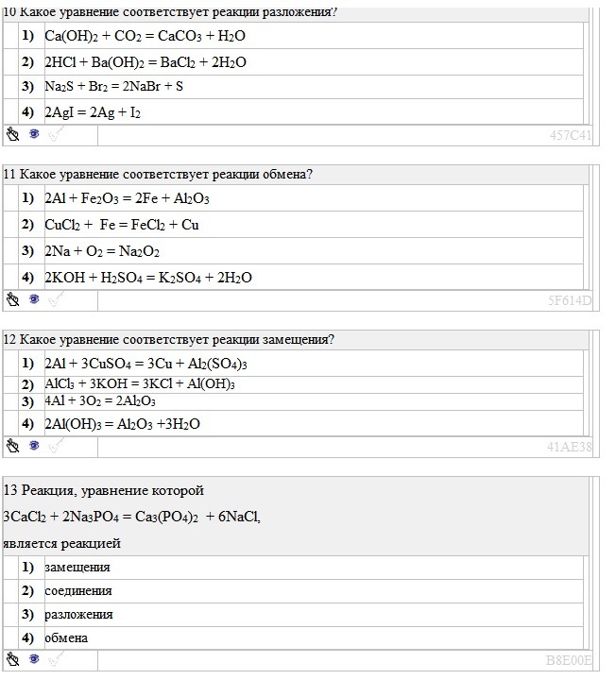Choose the 2KOH + H2SO4 answer row

148,278
